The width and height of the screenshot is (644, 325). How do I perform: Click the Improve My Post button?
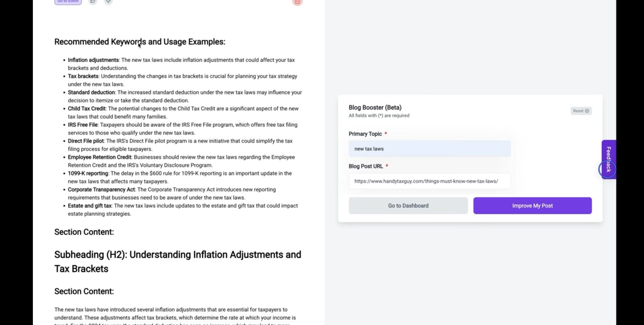click(x=532, y=205)
